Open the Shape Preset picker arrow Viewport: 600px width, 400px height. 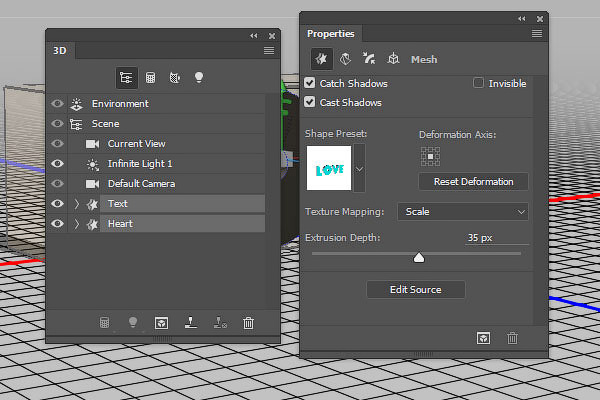click(359, 168)
